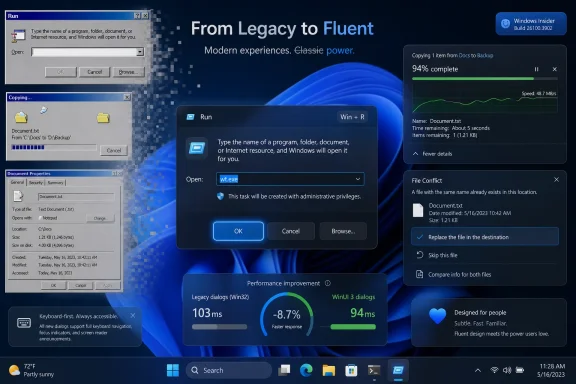Click the transfer speed graph in copy panel
The height and width of the screenshot is (384, 576).
[x=485, y=99]
